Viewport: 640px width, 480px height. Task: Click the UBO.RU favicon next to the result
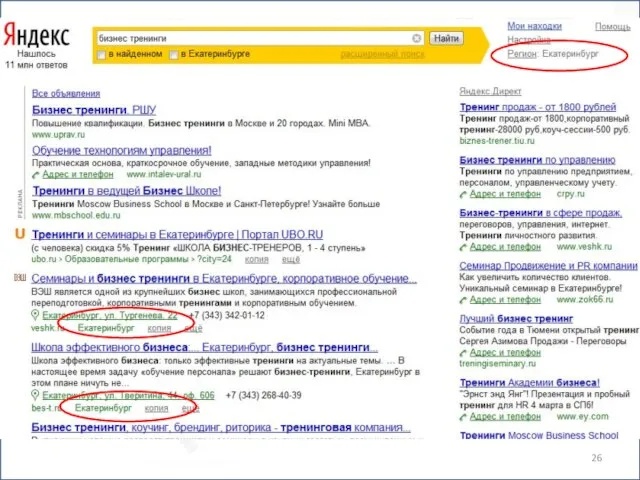click(x=19, y=232)
